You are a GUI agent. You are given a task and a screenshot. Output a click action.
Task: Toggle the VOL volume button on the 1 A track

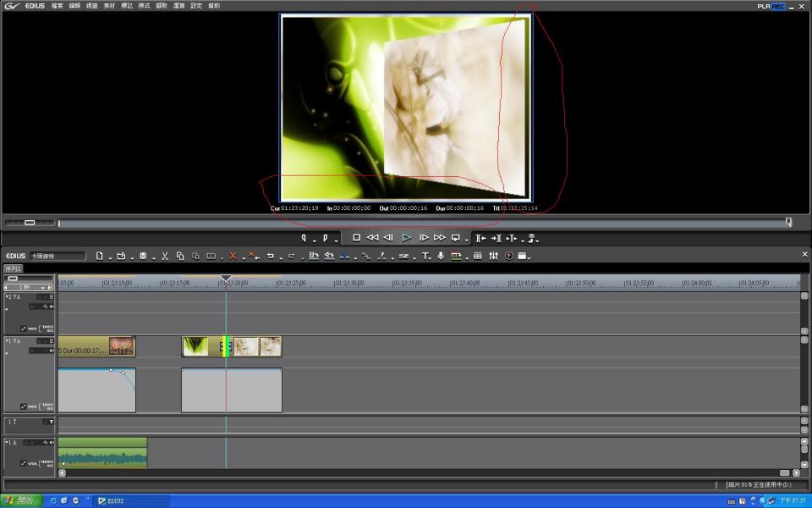click(30, 463)
